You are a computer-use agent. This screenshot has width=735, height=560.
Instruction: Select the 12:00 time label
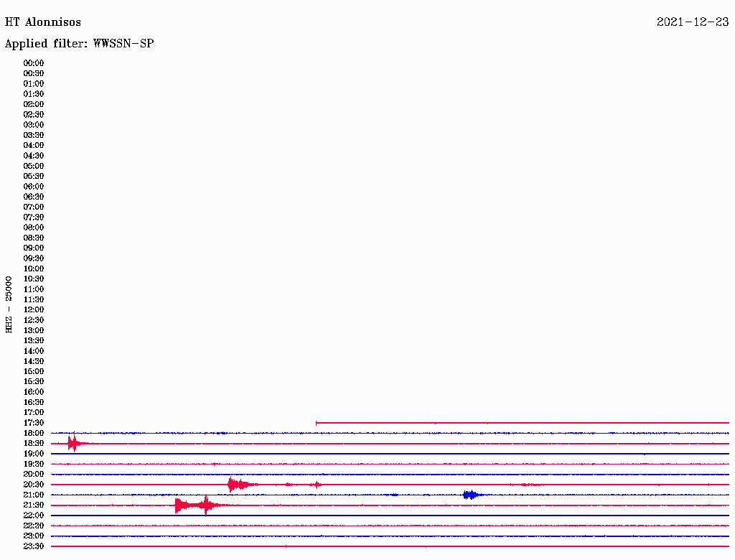[34, 309]
